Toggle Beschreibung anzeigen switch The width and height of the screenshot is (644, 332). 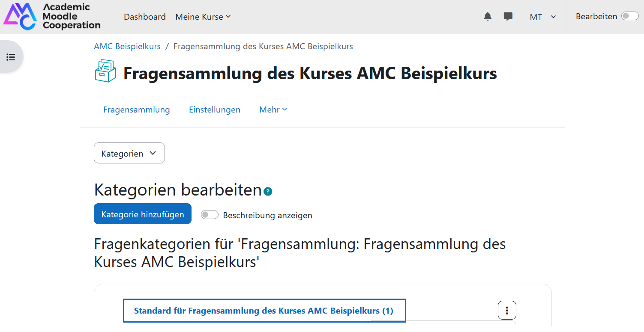[x=210, y=215]
